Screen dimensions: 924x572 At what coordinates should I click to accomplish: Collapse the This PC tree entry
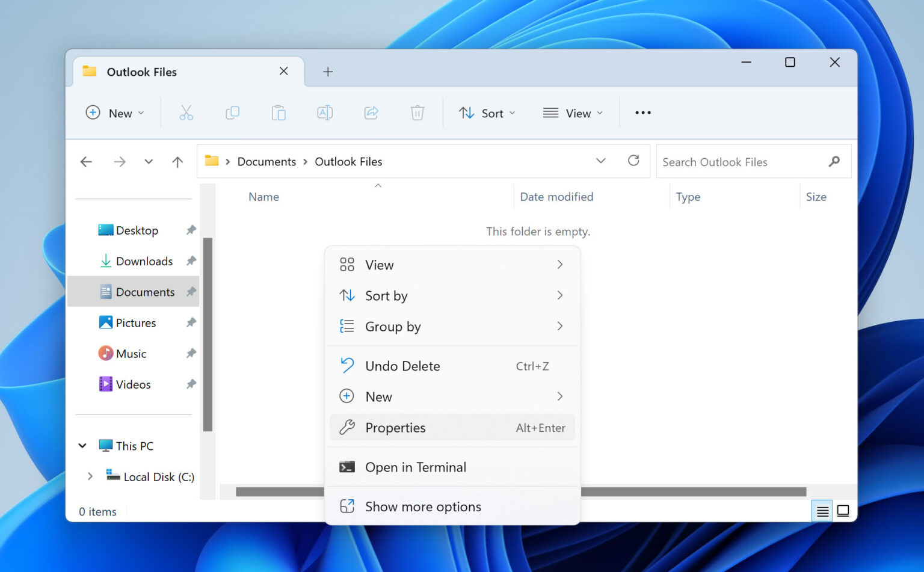click(83, 445)
